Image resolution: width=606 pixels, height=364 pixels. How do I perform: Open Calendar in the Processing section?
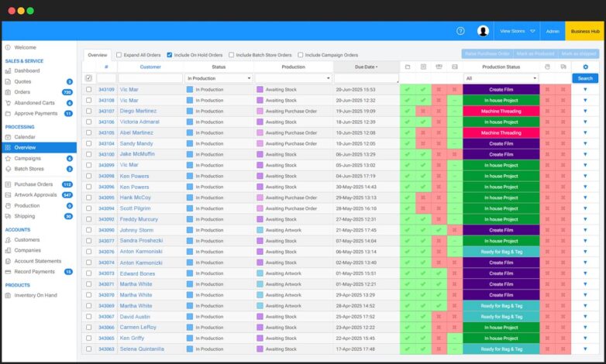click(25, 137)
